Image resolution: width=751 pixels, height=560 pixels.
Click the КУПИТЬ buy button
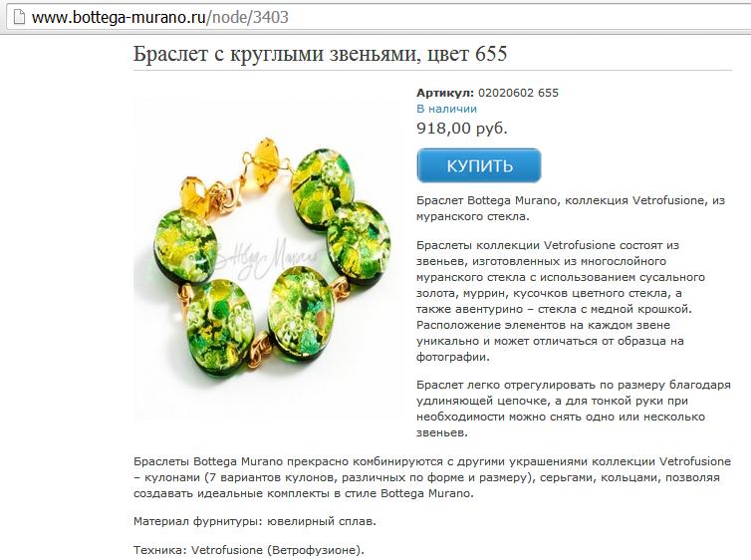tap(479, 165)
